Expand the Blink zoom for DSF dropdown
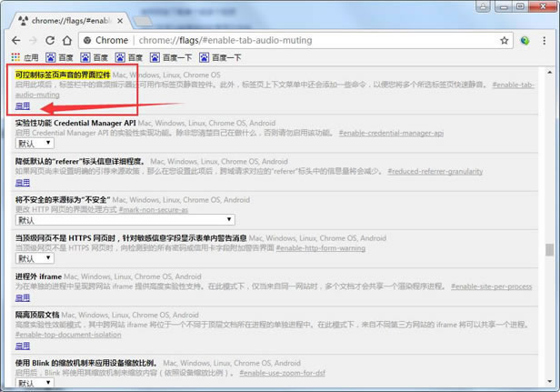 (x=35, y=383)
